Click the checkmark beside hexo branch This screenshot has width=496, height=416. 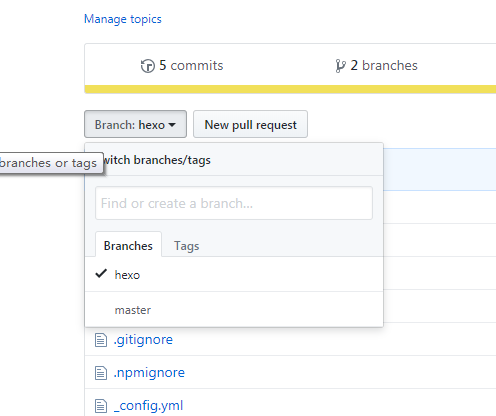[x=101, y=274]
